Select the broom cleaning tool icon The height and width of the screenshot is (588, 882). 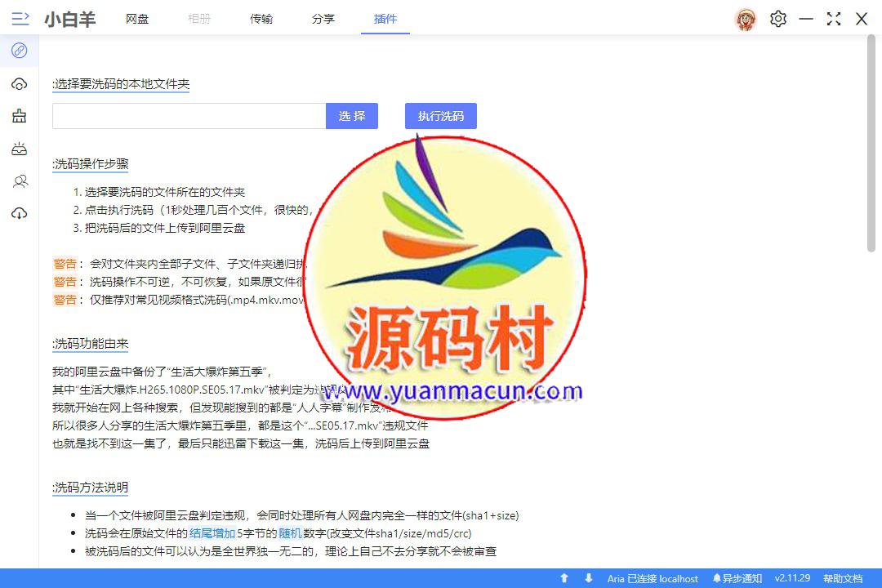(x=20, y=116)
